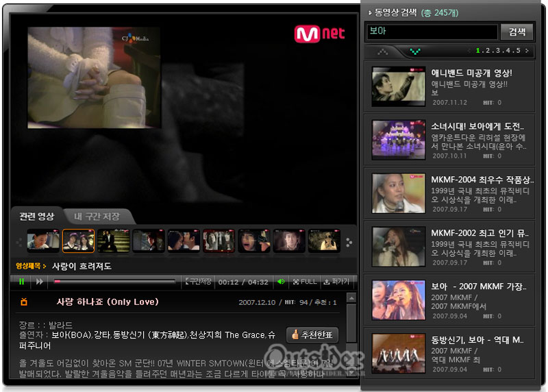Open MKMF-2004 최우수 작품상 result title
This screenshot has width=548, height=392.
point(482,180)
